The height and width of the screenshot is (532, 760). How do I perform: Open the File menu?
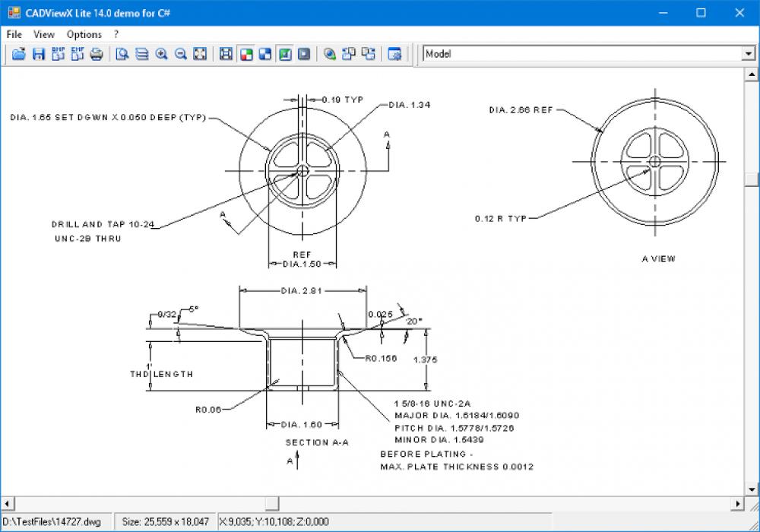[x=13, y=34]
